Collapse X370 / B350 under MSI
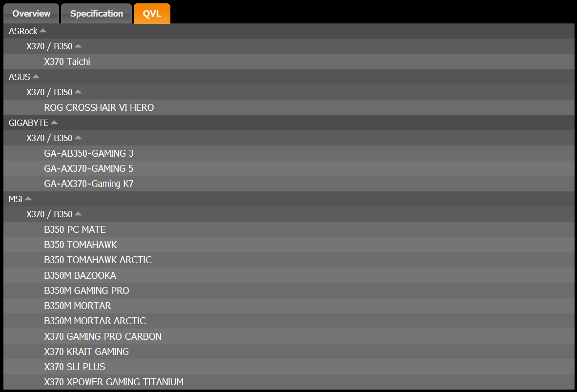 [x=289, y=214]
